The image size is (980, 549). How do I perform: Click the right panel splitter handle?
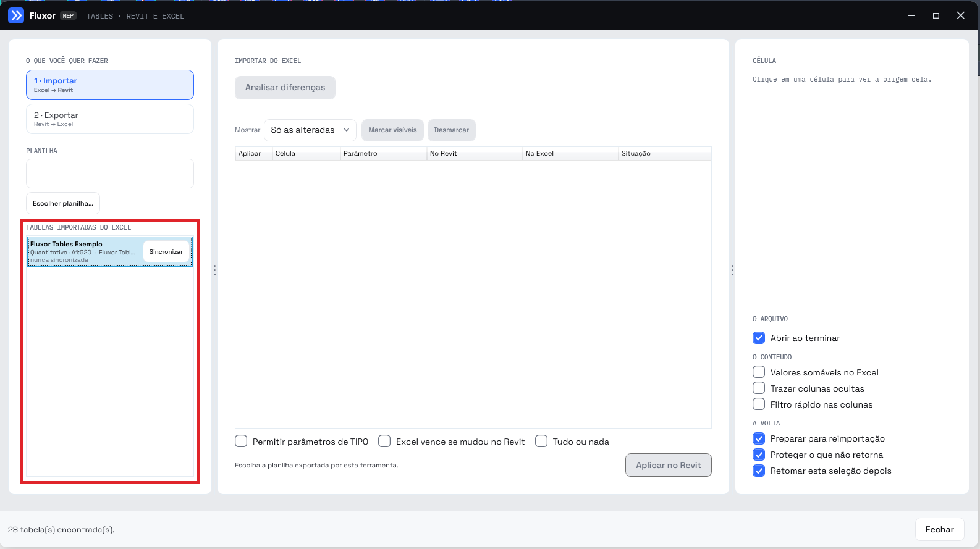pos(732,270)
